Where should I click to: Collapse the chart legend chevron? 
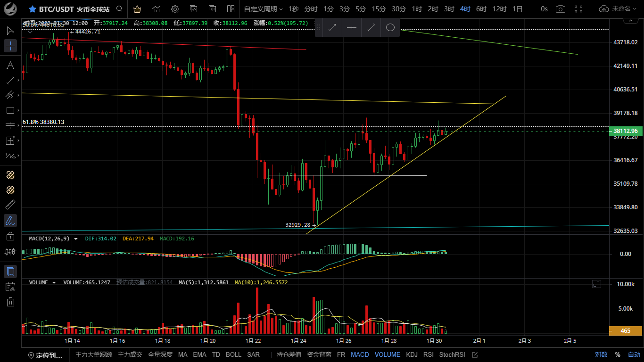click(30, 32)
